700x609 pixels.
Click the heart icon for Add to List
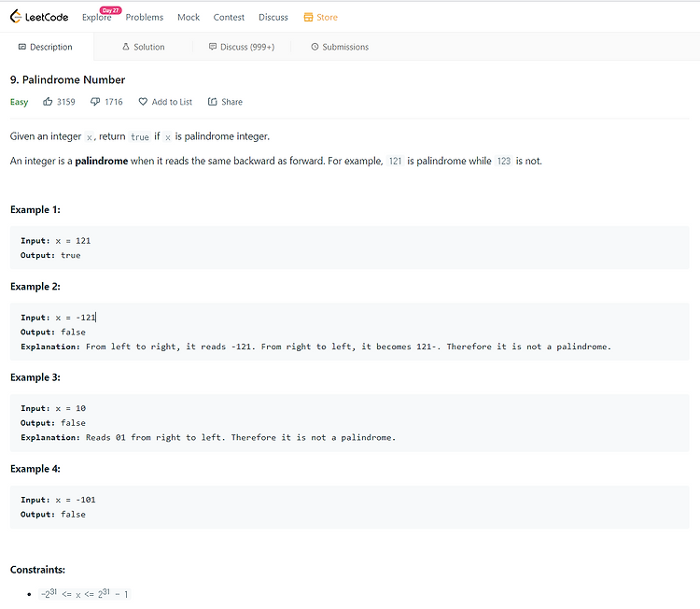point(143,102)
